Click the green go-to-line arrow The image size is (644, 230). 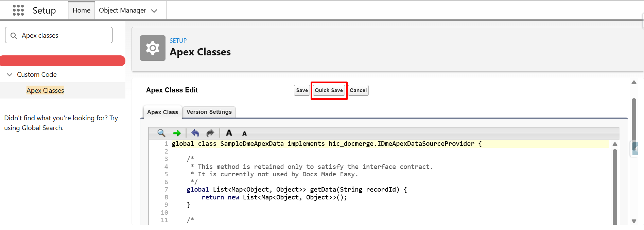click(177, 133)
